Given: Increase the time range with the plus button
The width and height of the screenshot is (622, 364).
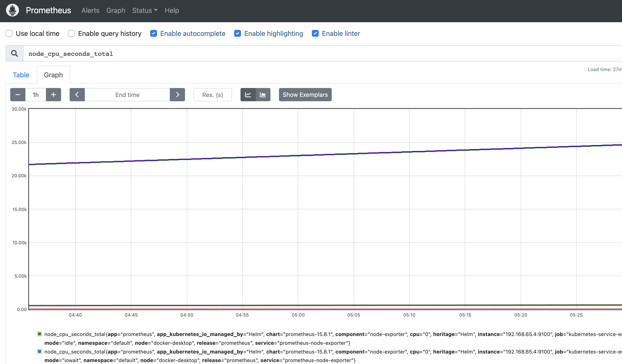Looking at the screenshot, I should tap(53, 94).
